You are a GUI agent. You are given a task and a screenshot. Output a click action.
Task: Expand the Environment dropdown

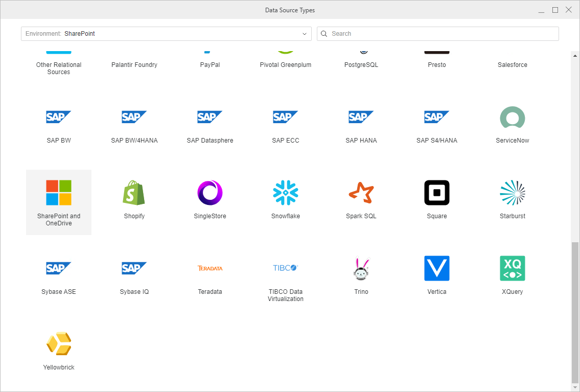pyautogui.click(x=305, y=34)
